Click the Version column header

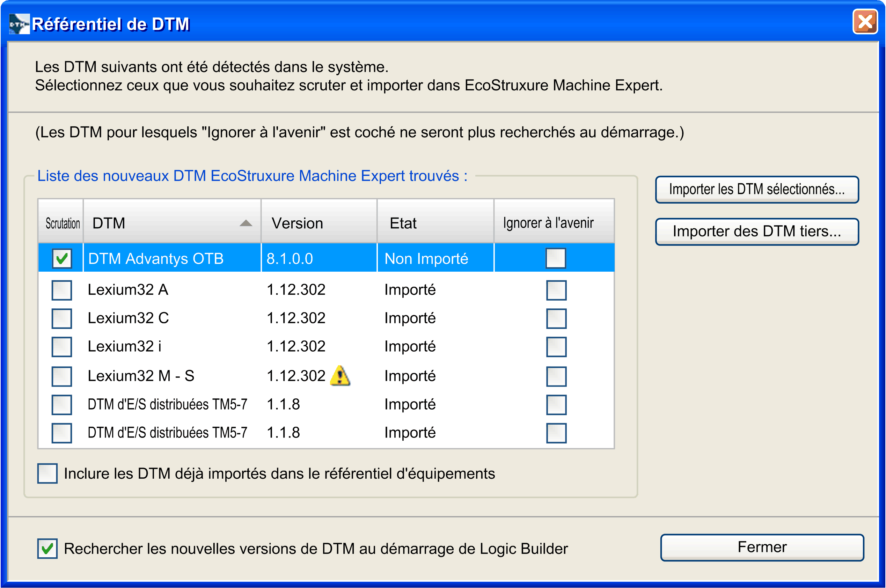(319, 223)
